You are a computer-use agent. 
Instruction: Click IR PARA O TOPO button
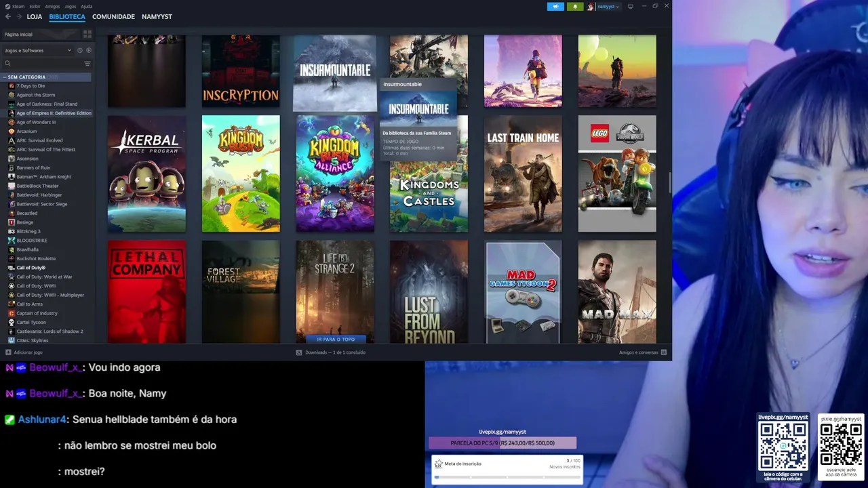coord(336,339)
